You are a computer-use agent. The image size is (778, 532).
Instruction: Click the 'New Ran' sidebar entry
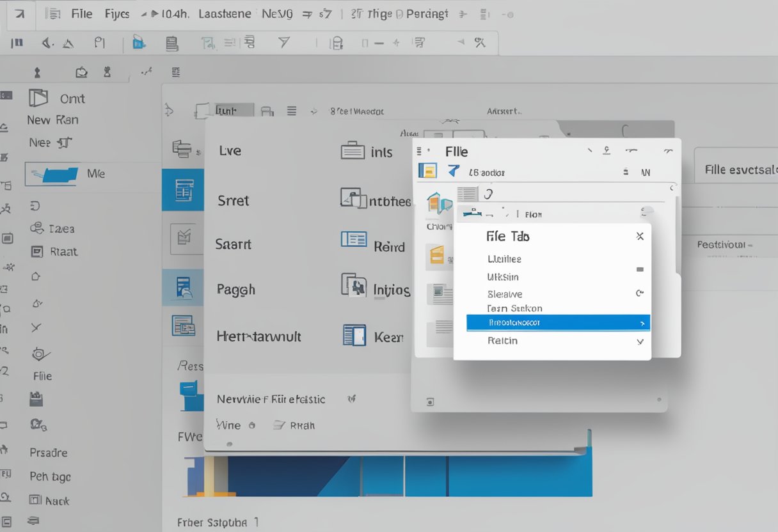tap(52, 120)
